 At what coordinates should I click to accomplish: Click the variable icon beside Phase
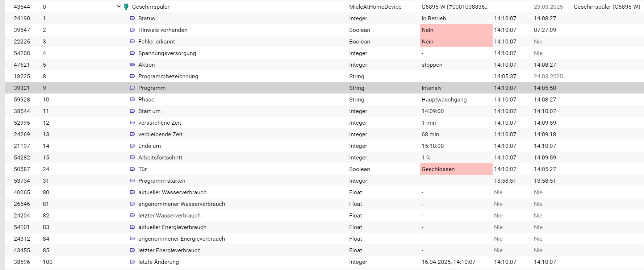point(133,99)
